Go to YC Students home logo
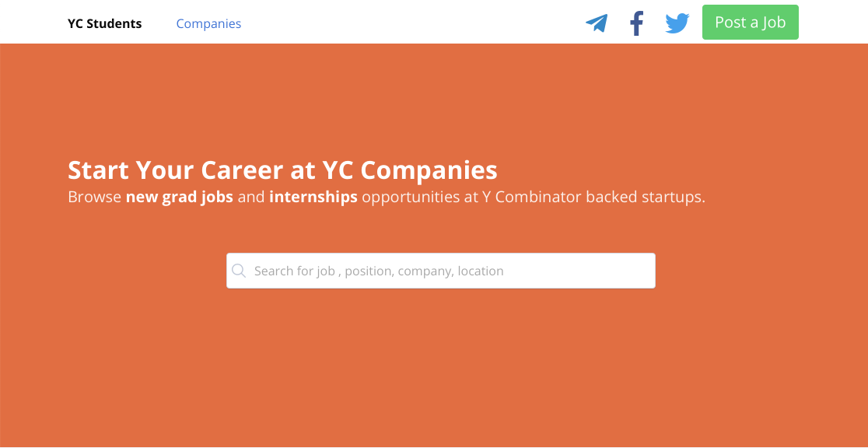The width and height of the screenshot is (868, 448). point(105,23)
